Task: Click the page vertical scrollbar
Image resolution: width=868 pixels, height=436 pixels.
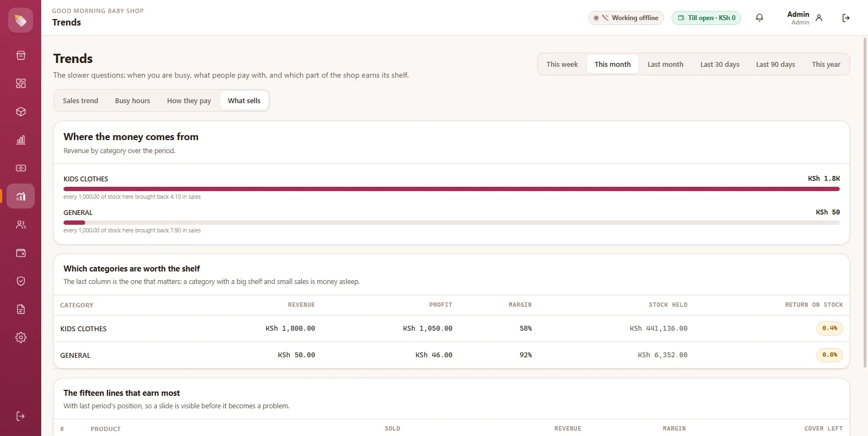Action: point(865,202)
